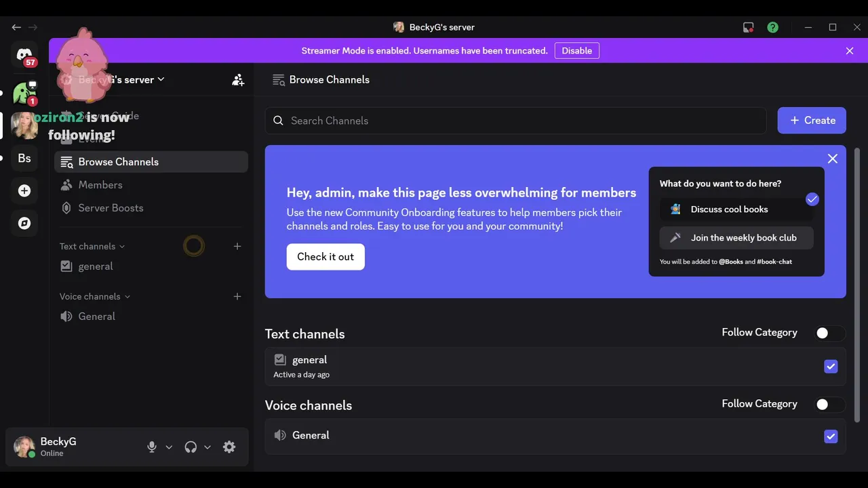868x488 pixels.
Task: Click the Members people icon
Action: [x=66, y=185]
